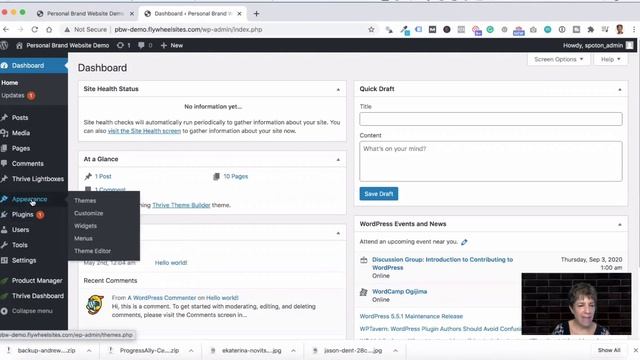Open Media library menu

click(20, 133)
